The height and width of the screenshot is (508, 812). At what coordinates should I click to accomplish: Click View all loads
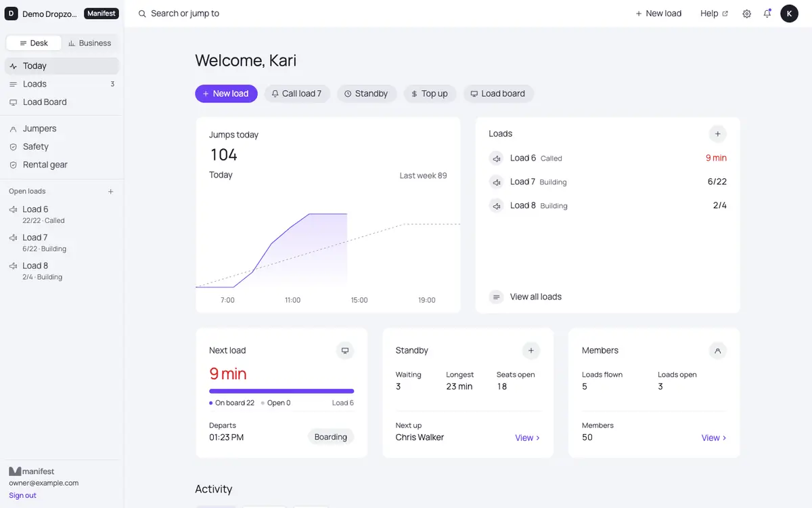click(536, 297)
